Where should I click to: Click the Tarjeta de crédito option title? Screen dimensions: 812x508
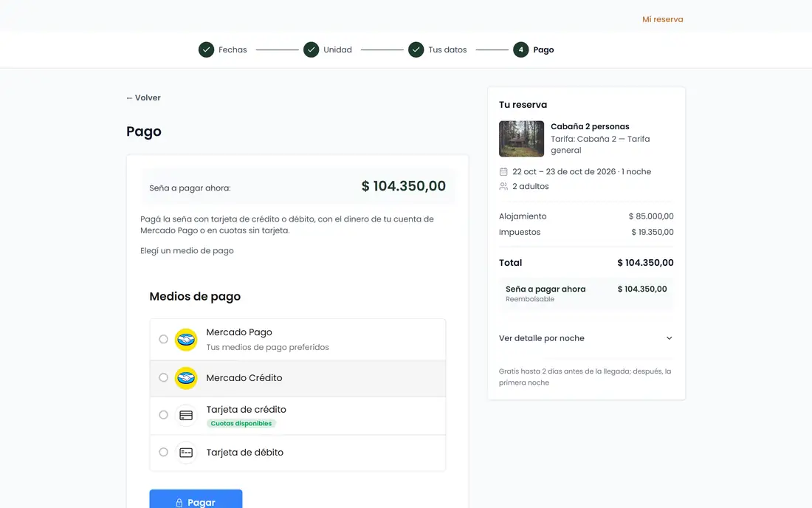point(246,410)
